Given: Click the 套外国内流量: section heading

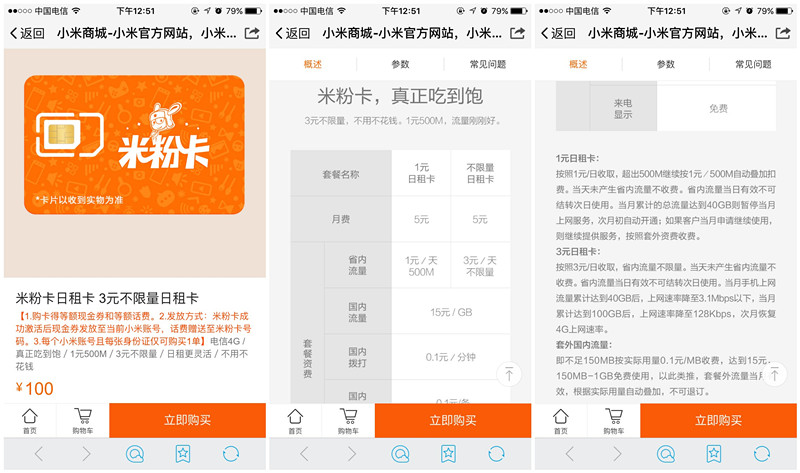Looking at the screenshot, I should click(584, 345).
